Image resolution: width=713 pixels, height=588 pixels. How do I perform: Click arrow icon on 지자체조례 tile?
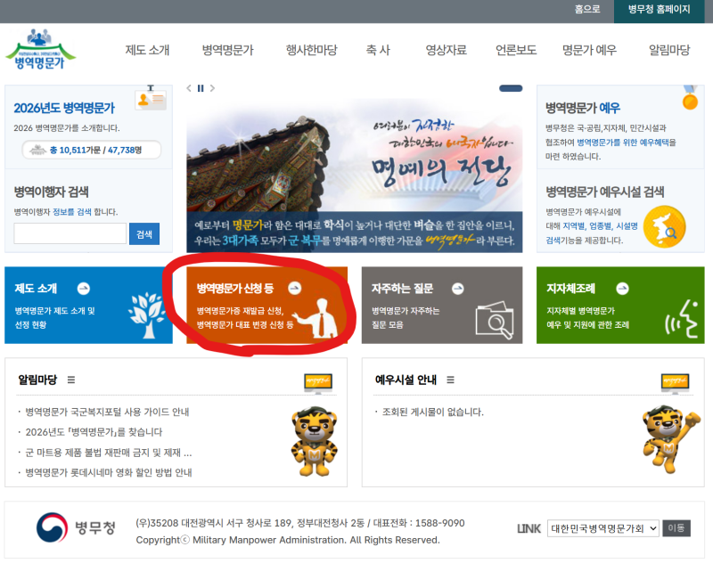(x=622, y=288)
